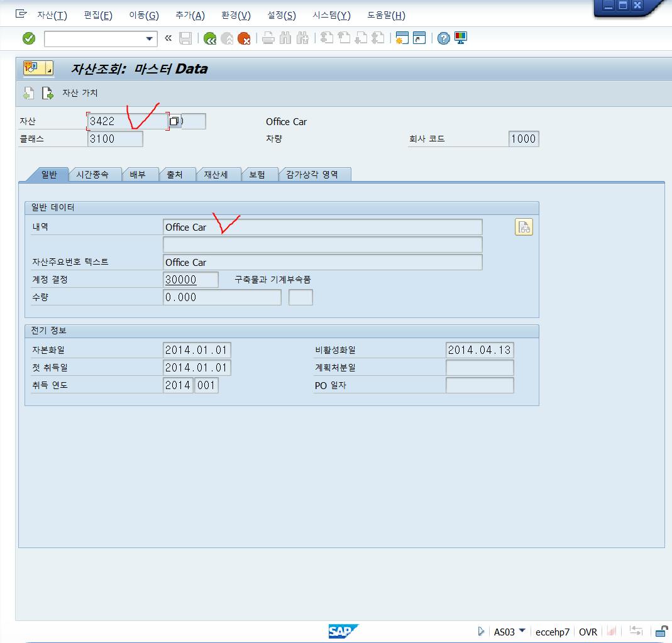This screenshot has width=672, height=643.
Task: Open the AS03 status bar dropdown
Action: click(x=522, y=630)
